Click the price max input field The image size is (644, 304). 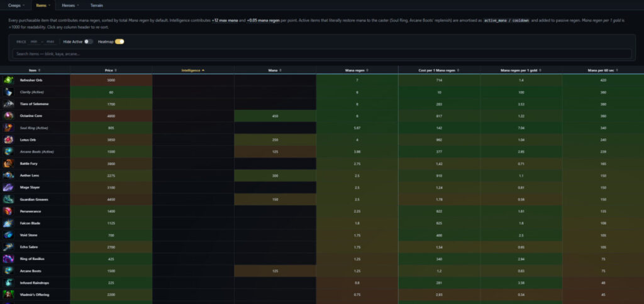click(x=50, y=41)
